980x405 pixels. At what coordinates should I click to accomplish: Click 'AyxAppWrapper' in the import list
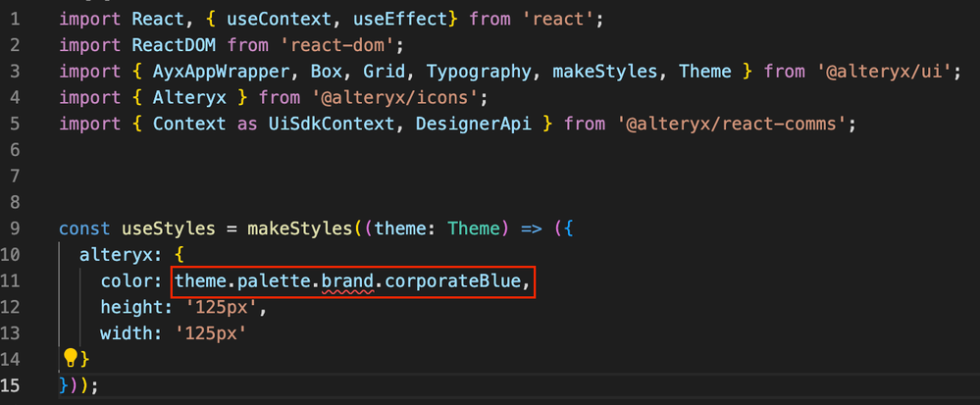point(222,72)
